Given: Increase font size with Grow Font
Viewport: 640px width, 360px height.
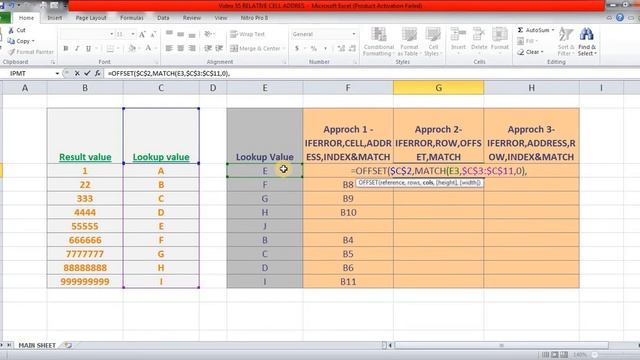Looking at the screenshot, I should pyautogui.click(x=142, y=34).
